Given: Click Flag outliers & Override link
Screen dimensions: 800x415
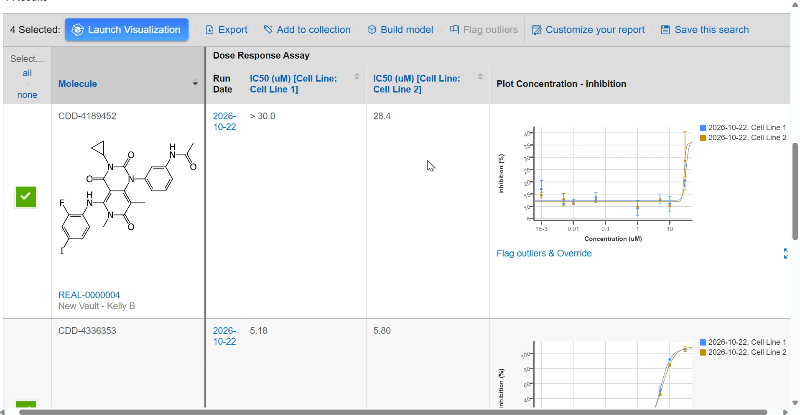Looking at the screenshot, I should (544, 253).
